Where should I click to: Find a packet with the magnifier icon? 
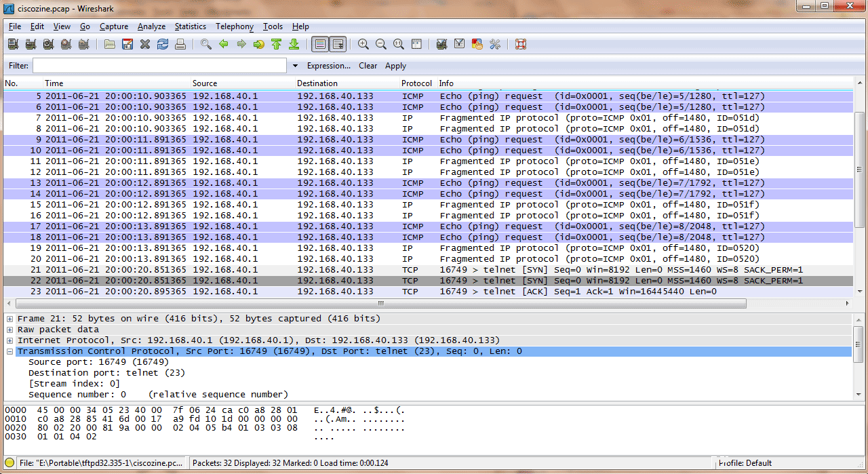[x=206, y=44]
